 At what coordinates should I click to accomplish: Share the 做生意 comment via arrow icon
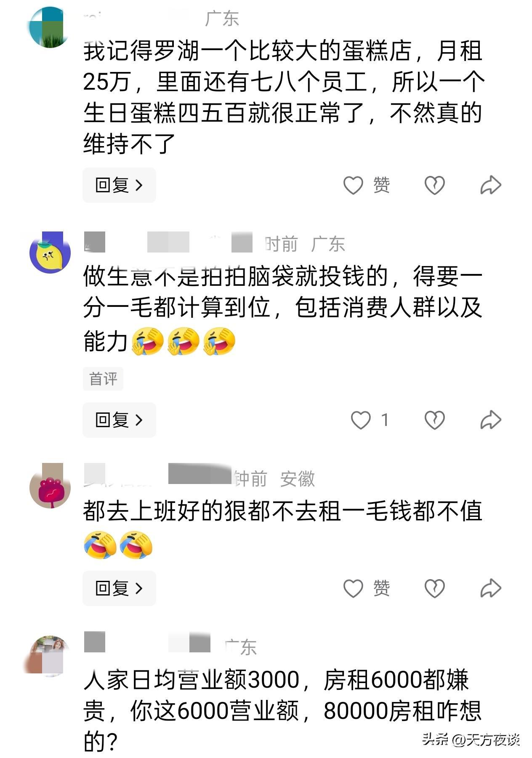pyautogui.click(x=491, y=420)
